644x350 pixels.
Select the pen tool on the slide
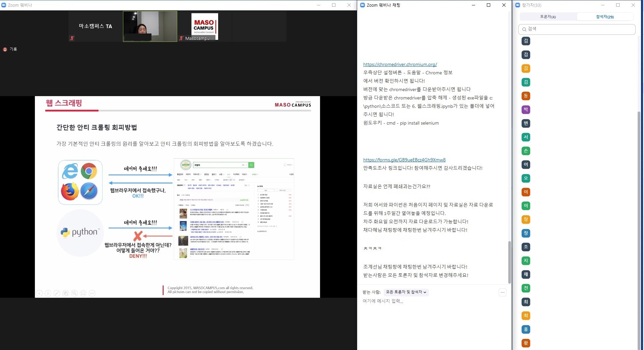[57, 293]
